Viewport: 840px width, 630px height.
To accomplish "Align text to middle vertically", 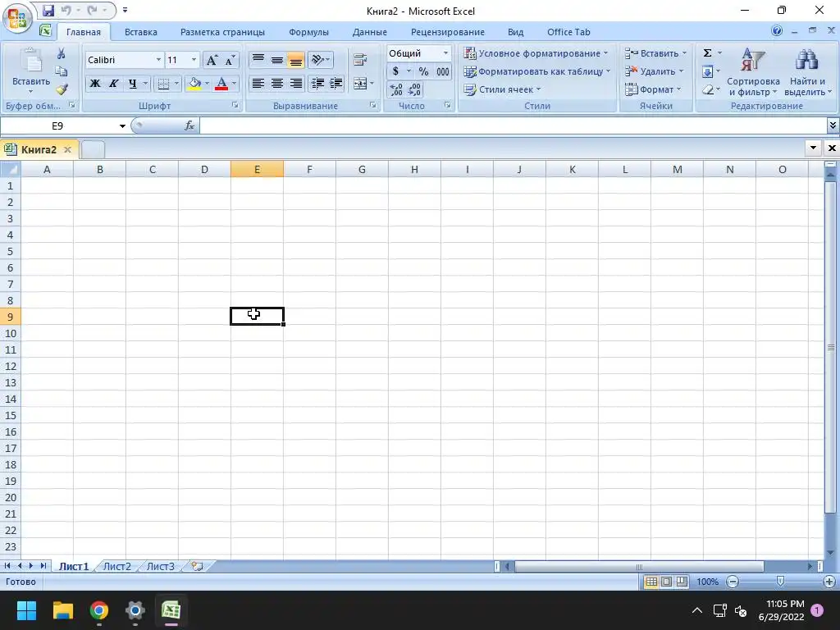I will point(277,59).
